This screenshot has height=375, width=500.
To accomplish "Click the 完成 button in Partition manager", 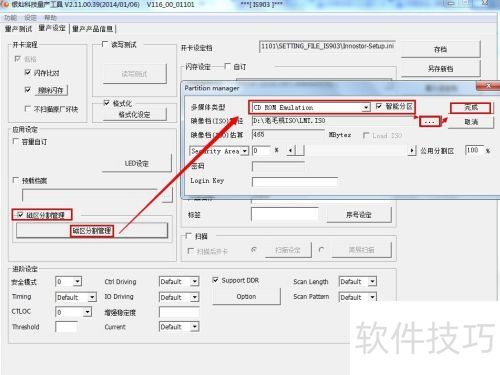I will click(x=471, y=107).
